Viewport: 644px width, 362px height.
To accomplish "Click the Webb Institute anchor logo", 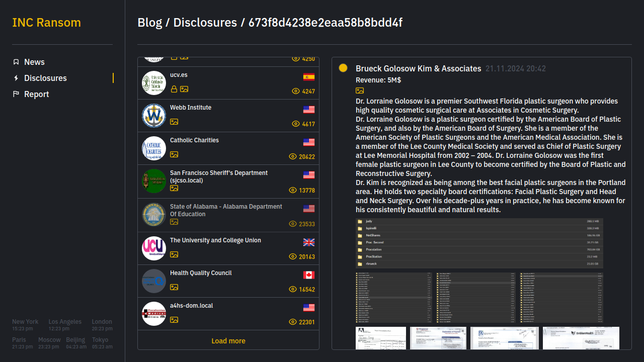I will coord(154,116).
